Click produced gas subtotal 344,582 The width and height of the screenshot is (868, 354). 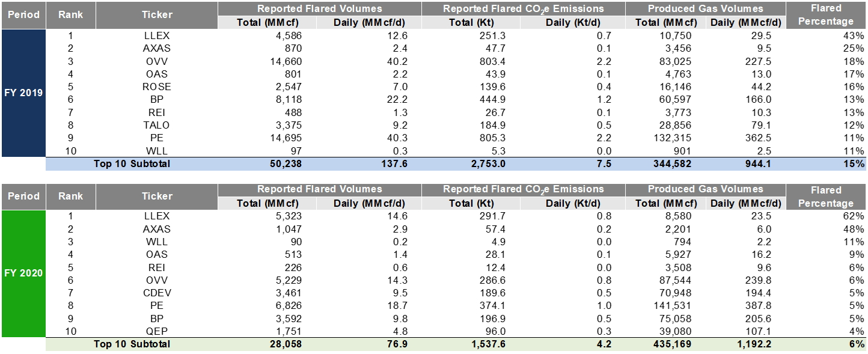(x=672, y=163)
